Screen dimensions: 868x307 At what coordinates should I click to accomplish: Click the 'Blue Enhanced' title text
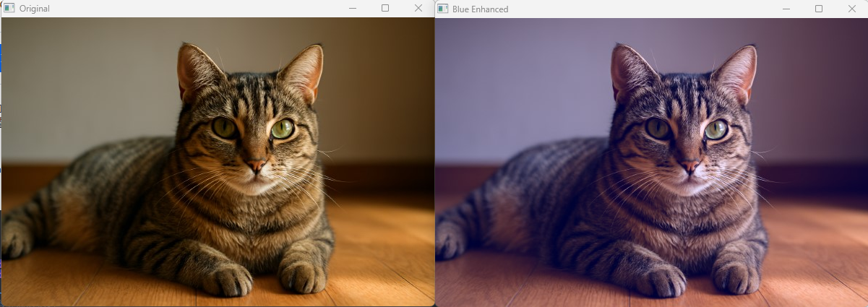[481, 9]
